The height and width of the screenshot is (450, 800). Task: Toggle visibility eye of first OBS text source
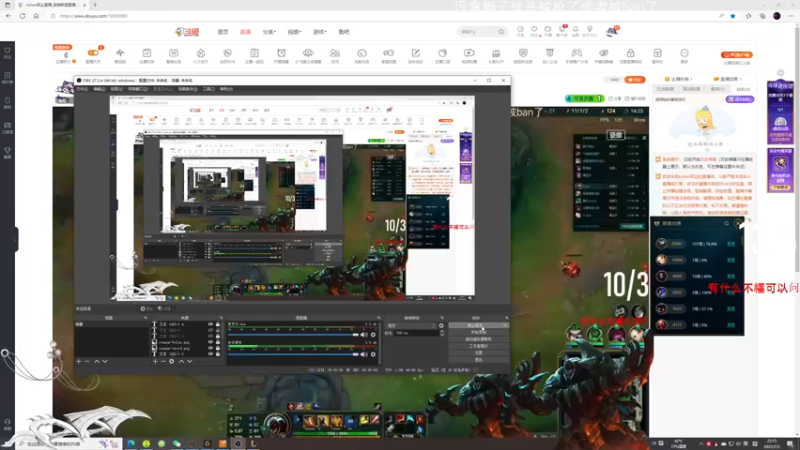coord(210,324)
